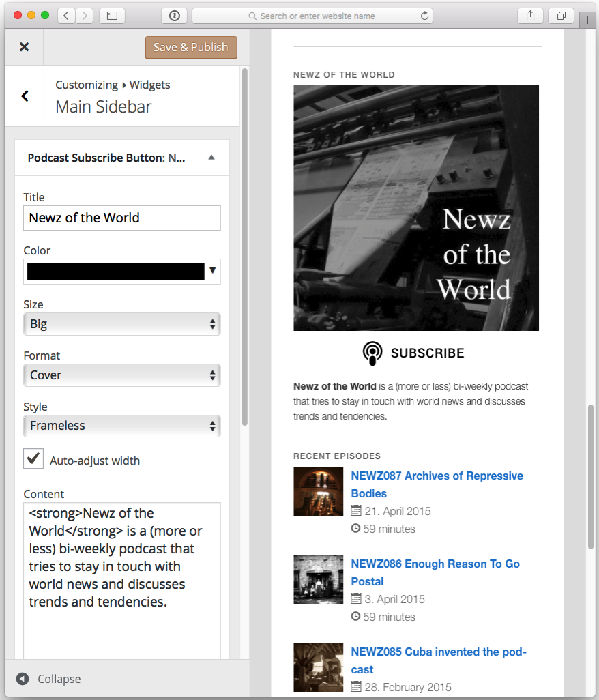599x700 pixels.
Task: Select the Title text field
Action: point(121,218)
